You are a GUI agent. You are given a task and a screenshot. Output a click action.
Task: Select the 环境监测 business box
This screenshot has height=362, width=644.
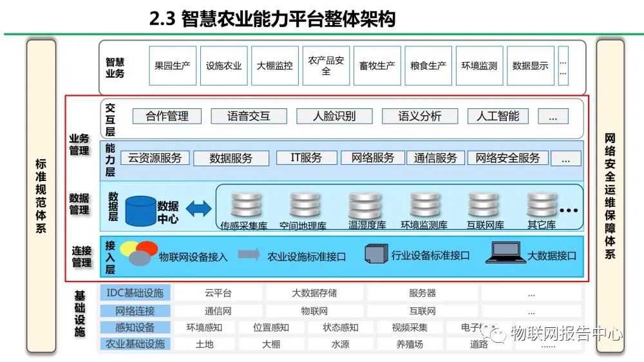point(479,66)
